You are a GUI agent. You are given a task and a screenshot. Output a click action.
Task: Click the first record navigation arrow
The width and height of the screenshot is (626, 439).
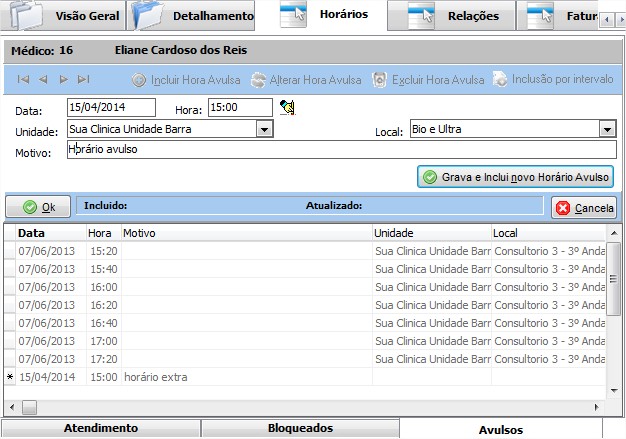click(23, 79)
